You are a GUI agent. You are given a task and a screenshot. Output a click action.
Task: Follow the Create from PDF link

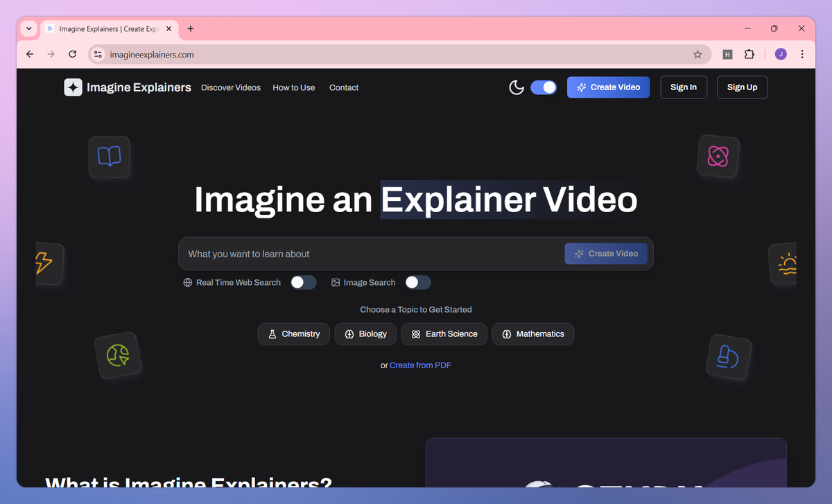click(420, 365)
